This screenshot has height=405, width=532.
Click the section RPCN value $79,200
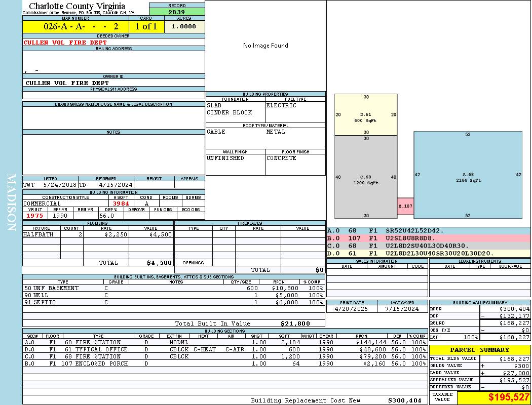373,356
